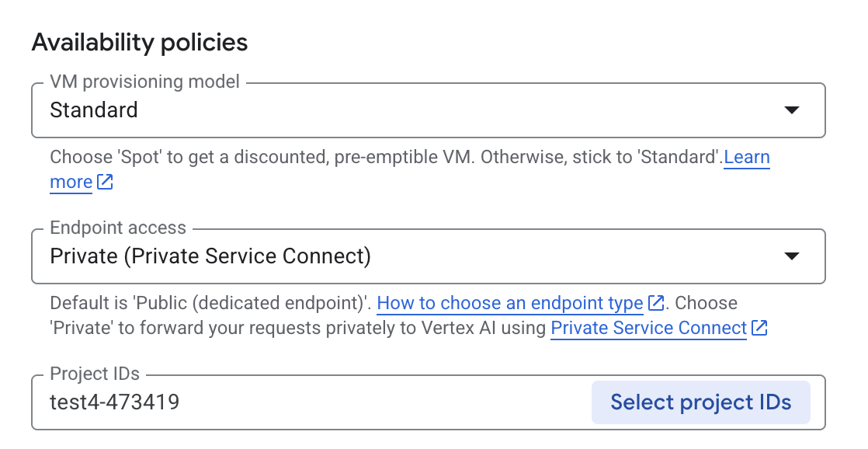Click external-link icon beside 'Learn more'
This screenshot has width=868, height=449.
(106, 183)
